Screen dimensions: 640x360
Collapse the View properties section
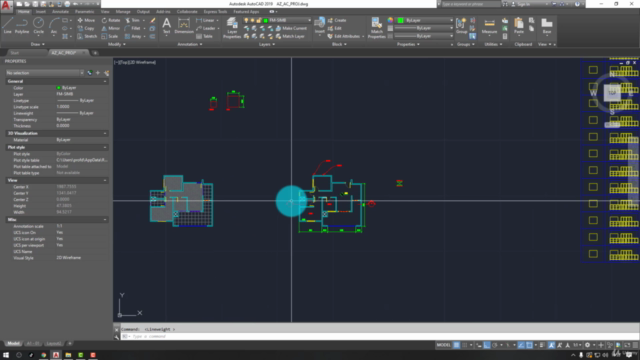coord(105,180)
